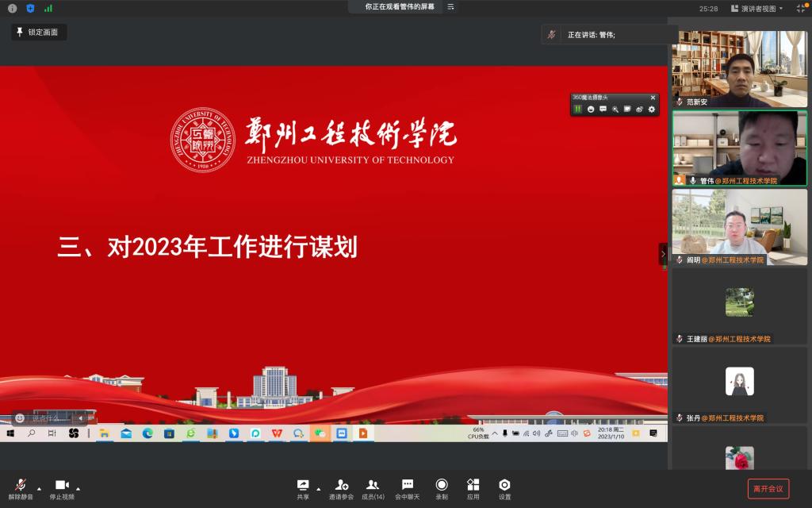Select 范新安 video thumbnail
812x508 pixels.
coord(740,69)
